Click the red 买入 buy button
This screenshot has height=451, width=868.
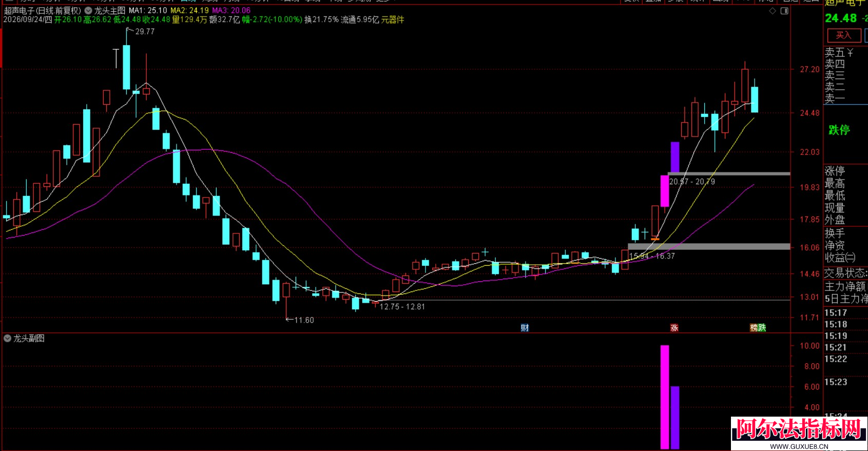pyautogui.click(x=843, y=35)
